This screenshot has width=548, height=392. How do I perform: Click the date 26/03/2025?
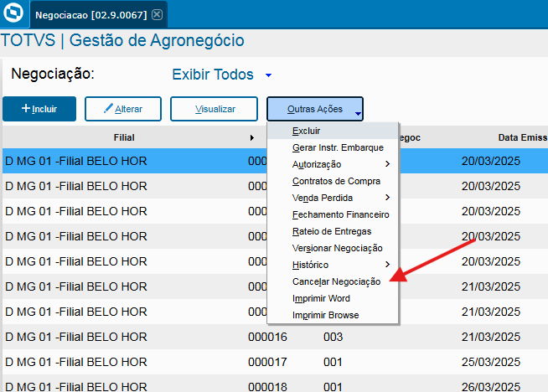[491, 387]
